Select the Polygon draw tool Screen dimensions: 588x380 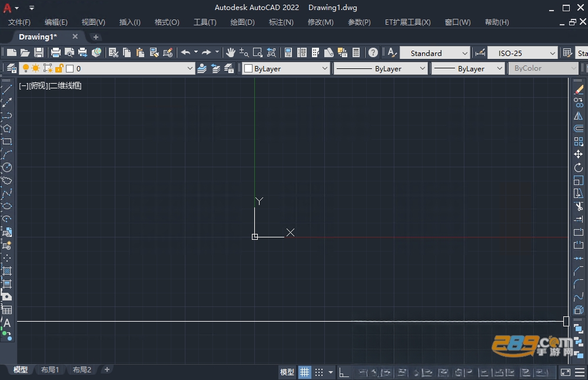click(x=6, y=128)
